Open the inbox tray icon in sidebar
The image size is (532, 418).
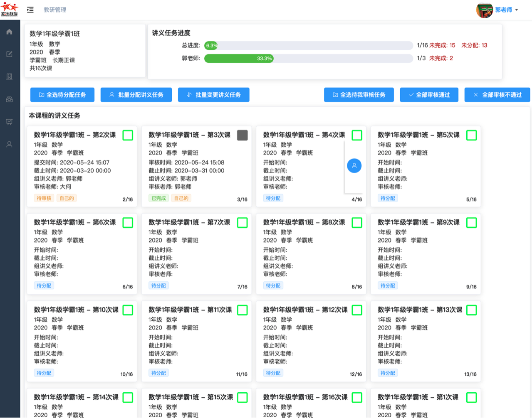click(x=9, y=99)
